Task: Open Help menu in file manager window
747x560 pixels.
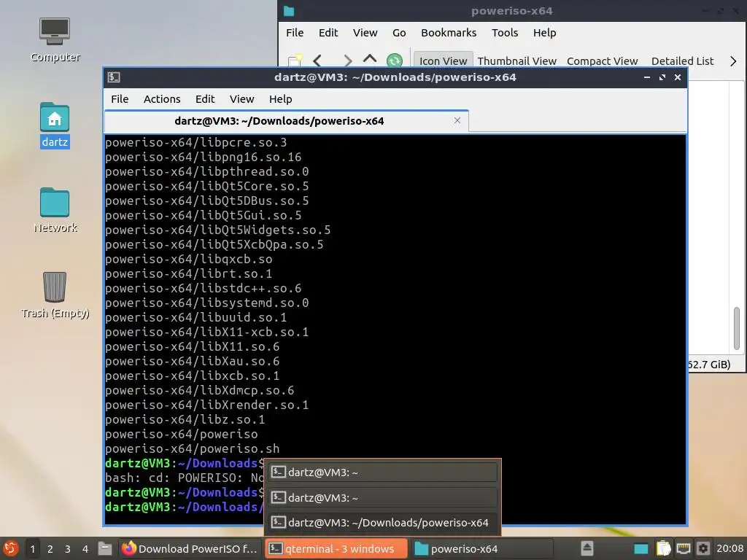Action: pos(544,33)
